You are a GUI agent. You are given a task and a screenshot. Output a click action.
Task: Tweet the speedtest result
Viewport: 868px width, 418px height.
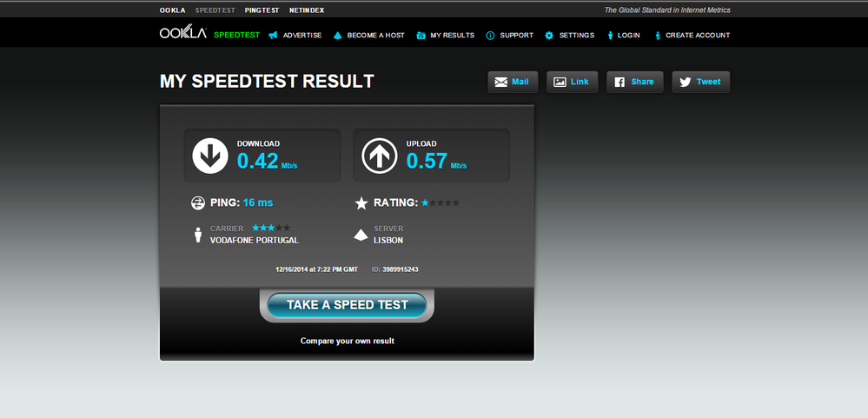tap(701, 82)
